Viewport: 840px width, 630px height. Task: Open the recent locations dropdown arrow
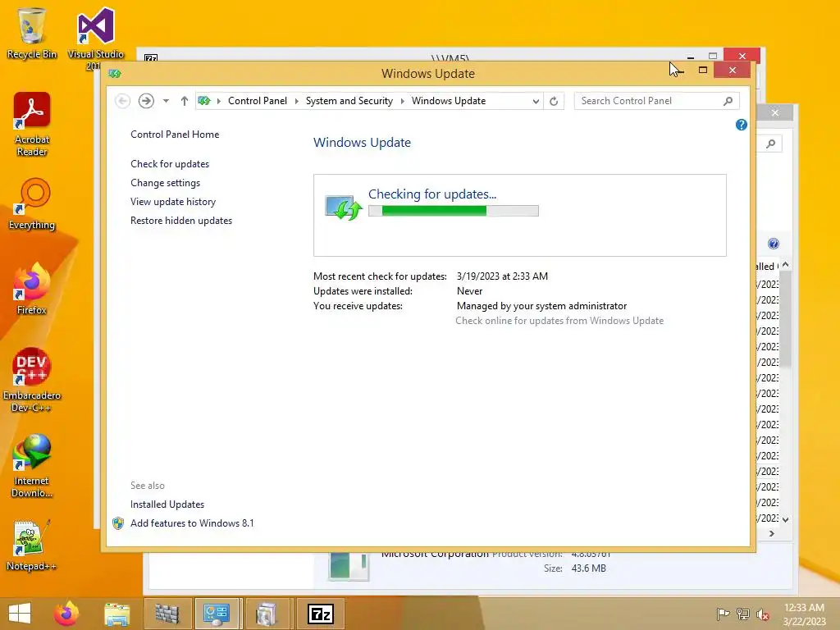(166, 101)
